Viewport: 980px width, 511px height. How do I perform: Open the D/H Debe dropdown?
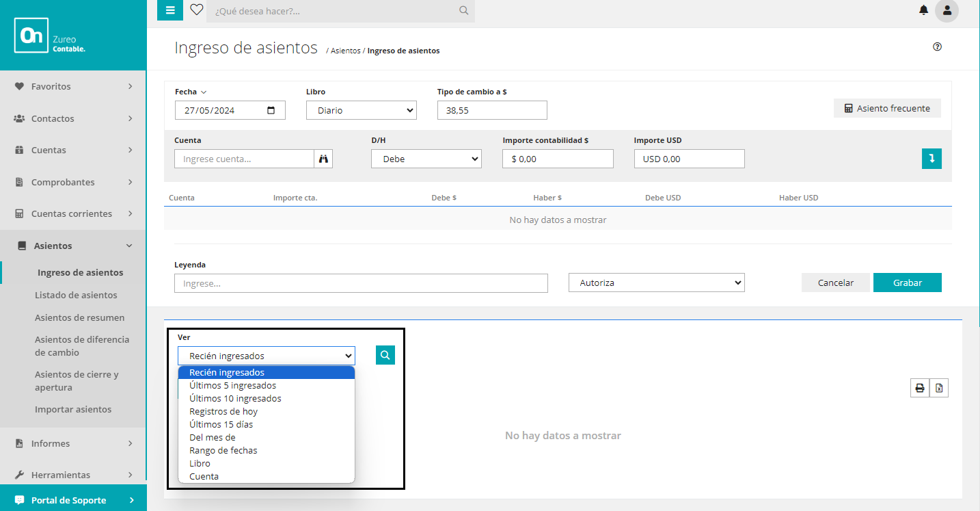[426, 159]
